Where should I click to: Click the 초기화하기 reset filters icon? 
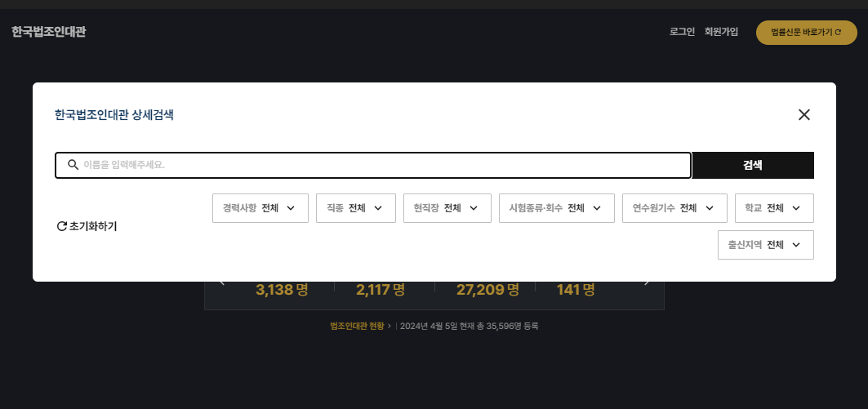62,226
